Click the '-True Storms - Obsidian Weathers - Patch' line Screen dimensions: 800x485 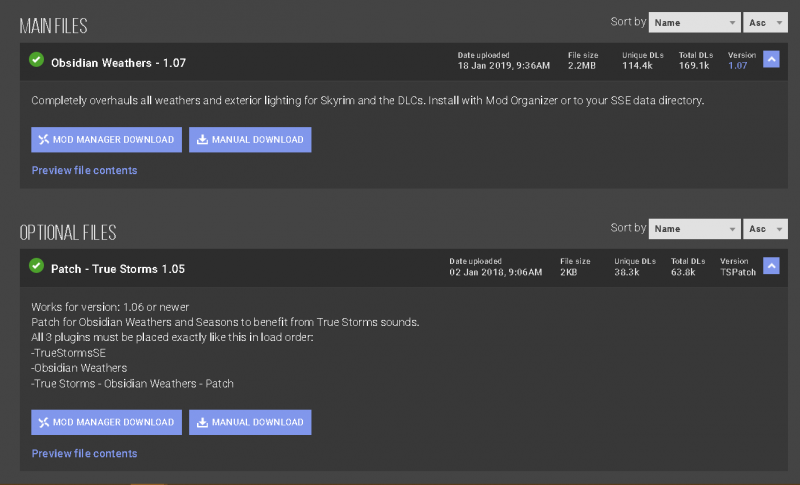(133, 384)
